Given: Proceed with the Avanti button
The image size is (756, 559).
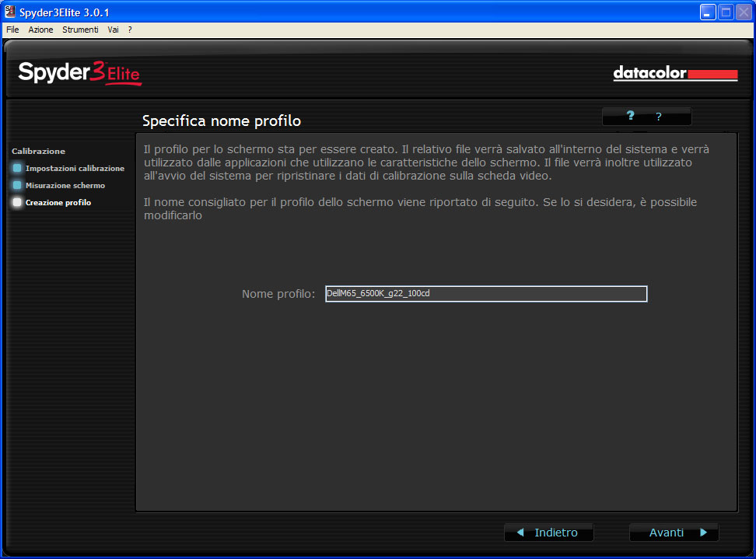Looking at the screenshot, I should point(674,533).
